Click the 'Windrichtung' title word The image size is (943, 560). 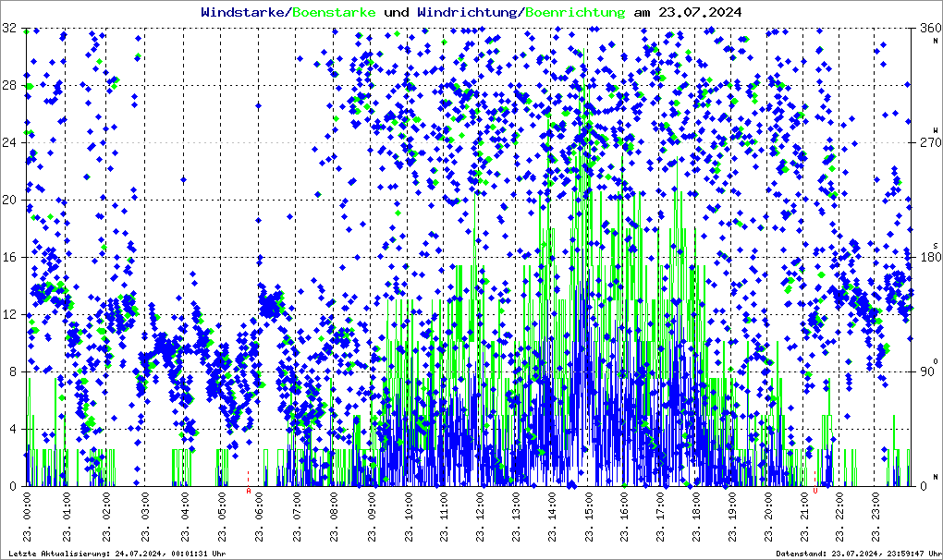[x=466, y=12]
